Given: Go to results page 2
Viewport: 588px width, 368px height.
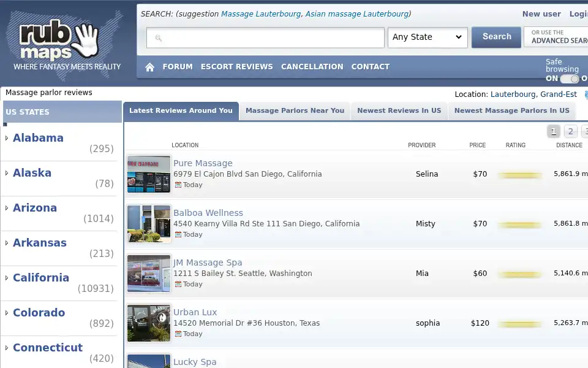Looking at the screenshot, I should pyautogui.click(x=570, y=131).
